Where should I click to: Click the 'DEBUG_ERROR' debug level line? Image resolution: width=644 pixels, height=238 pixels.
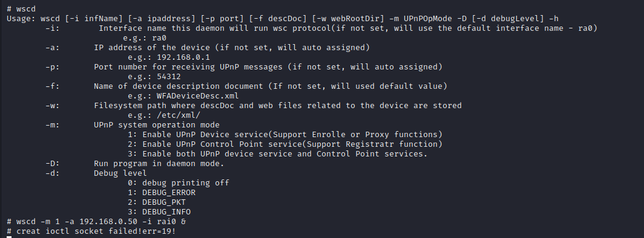tap(162, 193)
